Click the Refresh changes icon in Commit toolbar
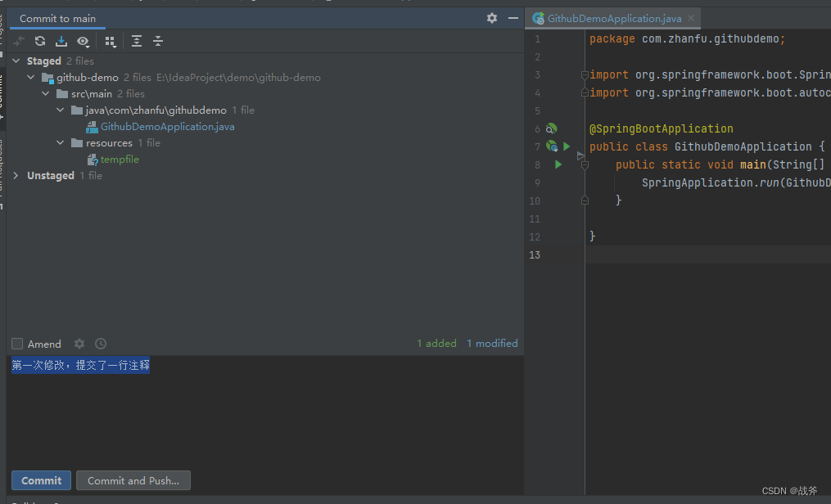The image size is (831, 504). point(39,41)
